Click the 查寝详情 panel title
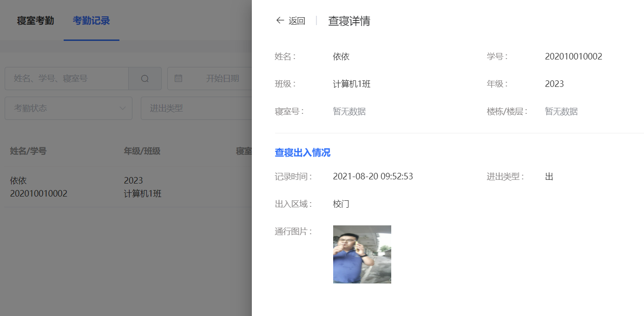This screenshot has width=644, height=316. tap(349, 20)
